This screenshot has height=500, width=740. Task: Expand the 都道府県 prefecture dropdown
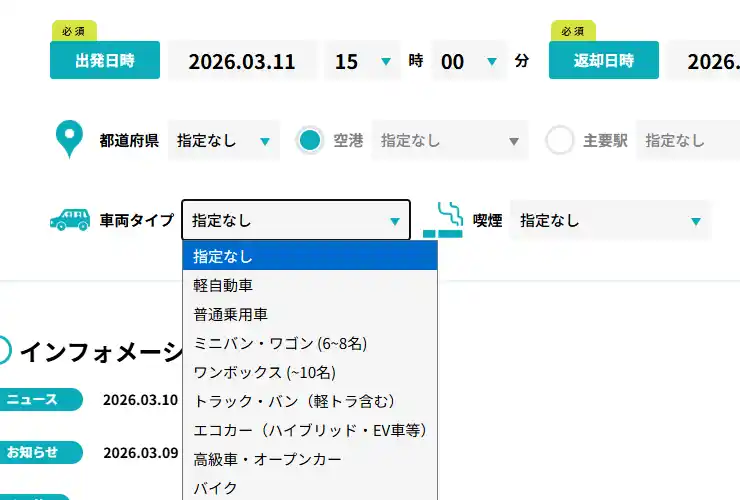coord(224,141)
